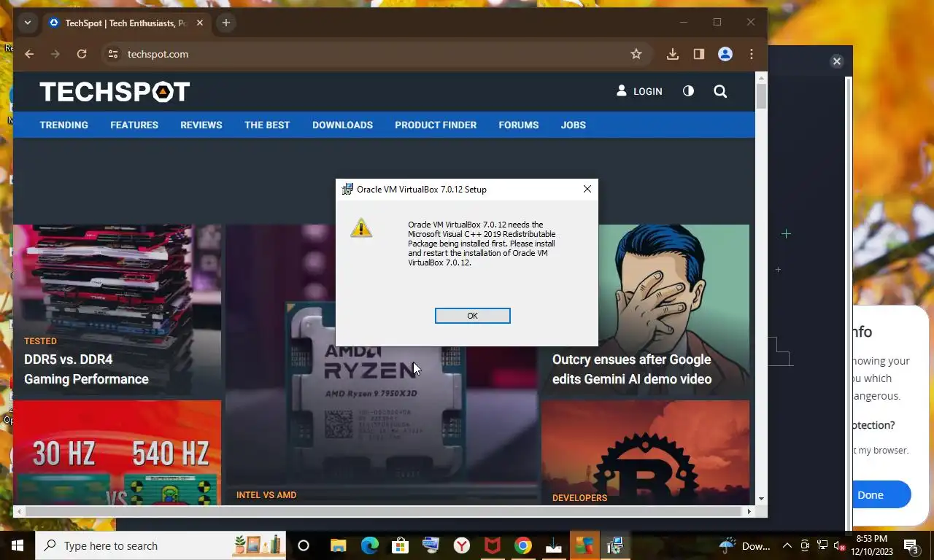This screenshot has height=560, width=934.
Task: Open the VirtualBox installer taskbar icon
Action: 615,545
